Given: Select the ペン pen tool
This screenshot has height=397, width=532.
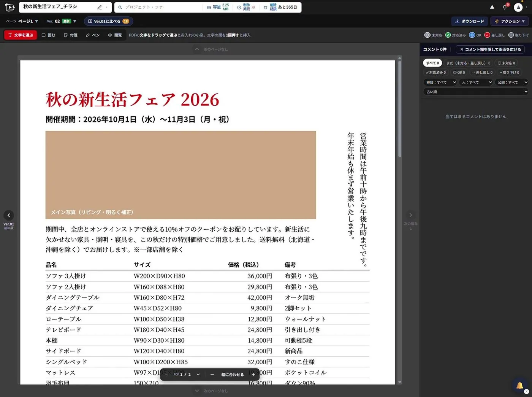Looking at the screenshot, I should [93, 35].
